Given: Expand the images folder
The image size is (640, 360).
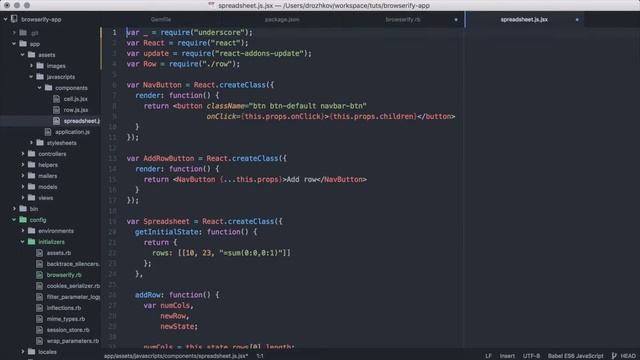Looking at the screenshot, I should point(31,66).
